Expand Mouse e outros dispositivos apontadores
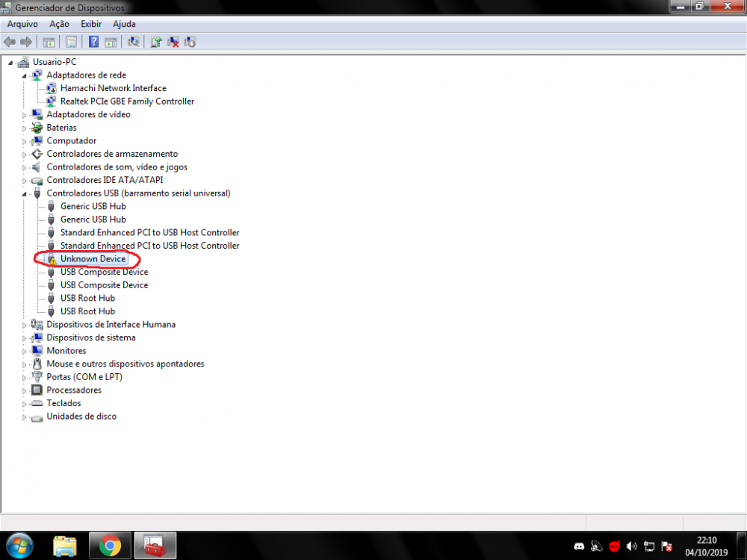The height and width of the screenshot is (560, 747). tap(25, 364)
